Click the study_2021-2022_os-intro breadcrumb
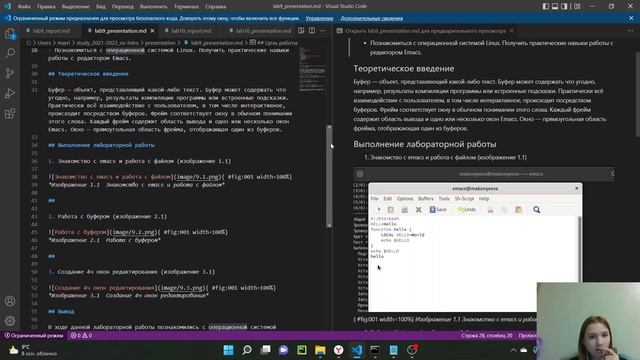Image resolution: width=640 pixels, height=360 pixels. 107,43
